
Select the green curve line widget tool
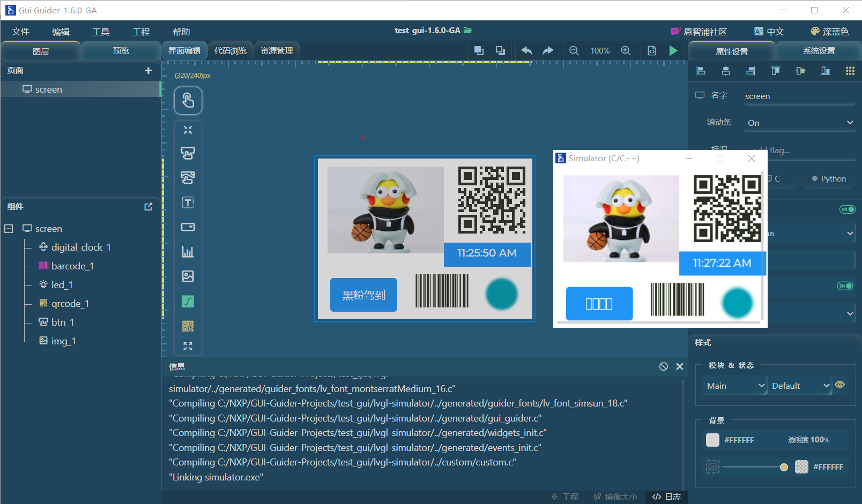[x=188, y=301]
